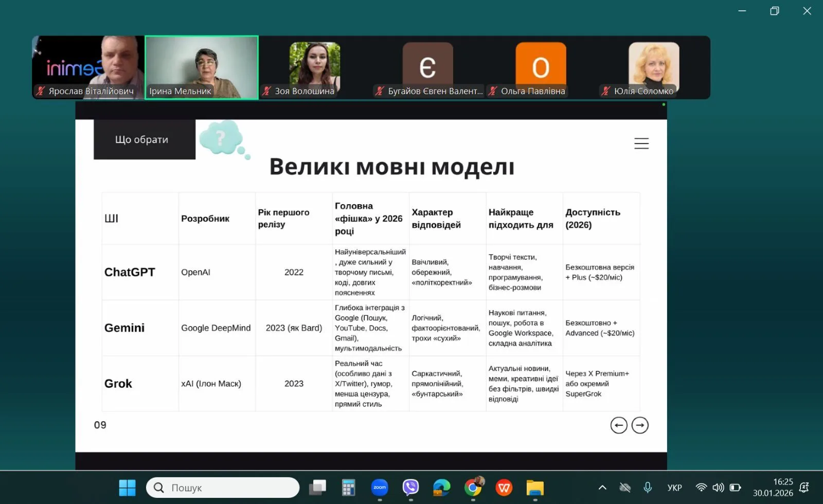Click the ChatGPT release year 2022 cell
This screenshot has width=823, height=504.
tap(294, 272)
